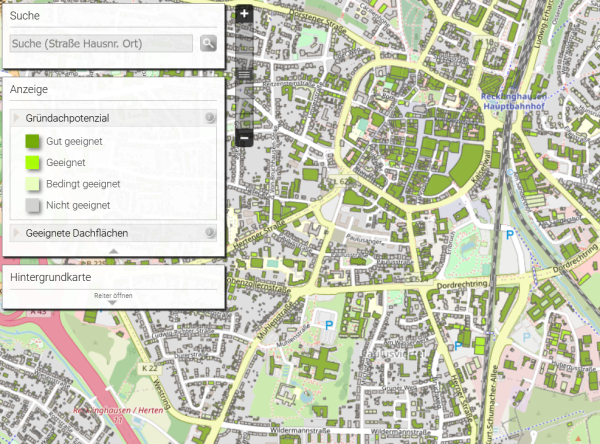Click the gray Nicht geeignet swatch
This screenshot has width=600, height=444.
click(32, 205)
